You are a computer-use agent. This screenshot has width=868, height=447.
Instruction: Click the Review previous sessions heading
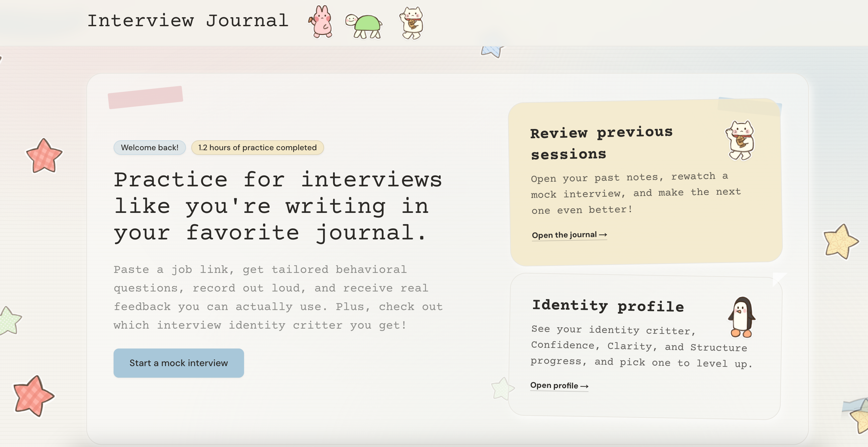pos(601,143)
